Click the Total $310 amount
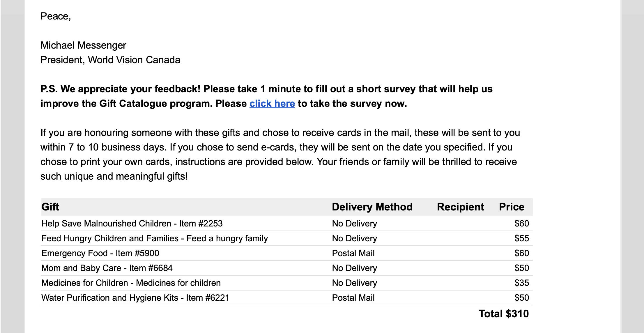Screen dimensions: 644x333 [x=503, y=314]
